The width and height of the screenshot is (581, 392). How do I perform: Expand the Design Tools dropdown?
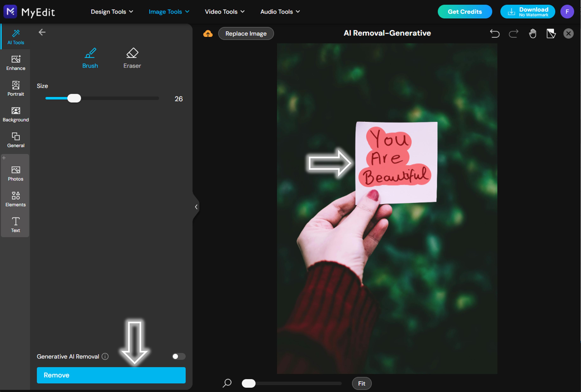tap(112, 12)
